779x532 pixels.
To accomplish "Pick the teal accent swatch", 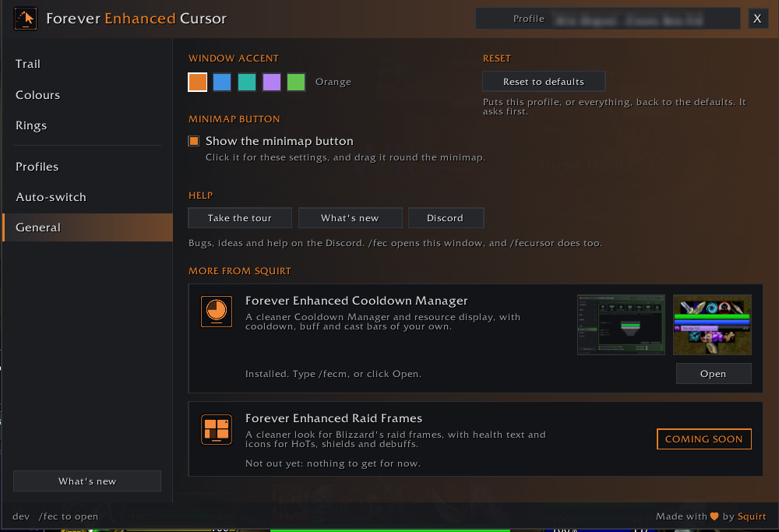I will point(246,82).
